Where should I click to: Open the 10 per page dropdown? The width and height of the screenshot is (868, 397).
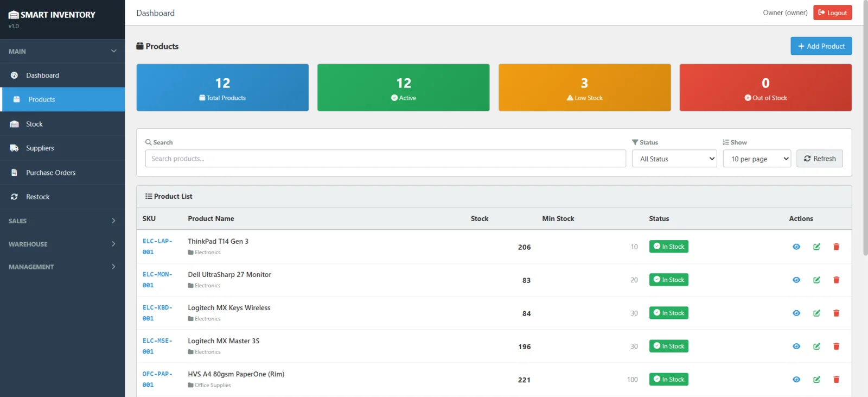pyautogui.click(x=757, y=159)
